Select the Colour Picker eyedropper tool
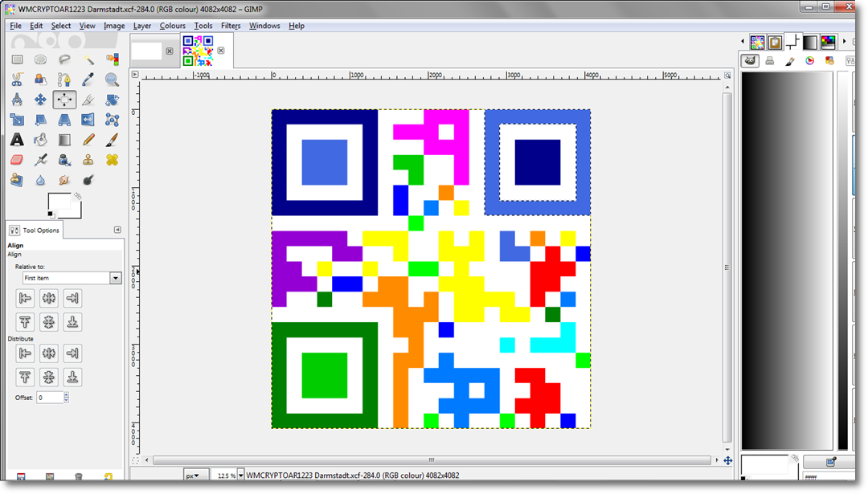 (88, 80)
